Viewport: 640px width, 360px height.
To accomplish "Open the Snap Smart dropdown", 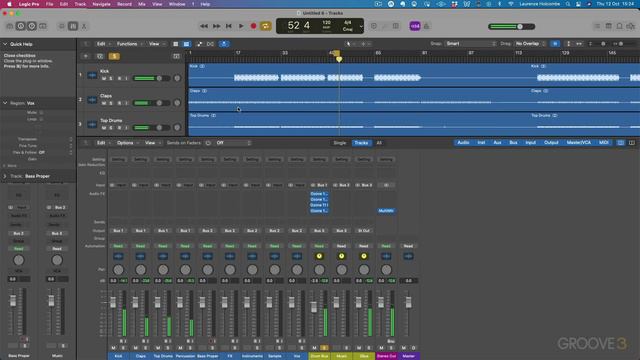I will (471, 44).
